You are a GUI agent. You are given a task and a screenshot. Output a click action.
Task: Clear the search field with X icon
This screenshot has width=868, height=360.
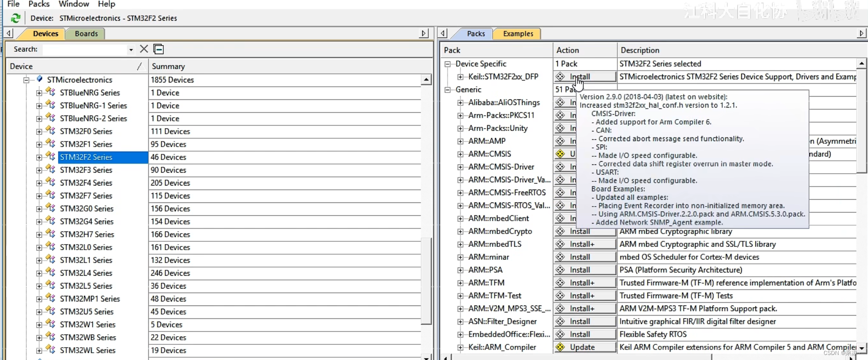click(144, 49)
